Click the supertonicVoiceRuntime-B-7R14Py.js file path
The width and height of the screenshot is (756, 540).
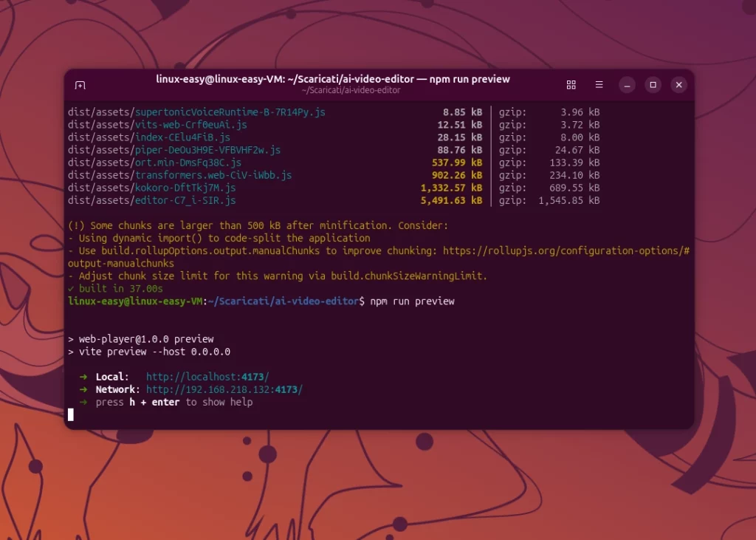196,112
